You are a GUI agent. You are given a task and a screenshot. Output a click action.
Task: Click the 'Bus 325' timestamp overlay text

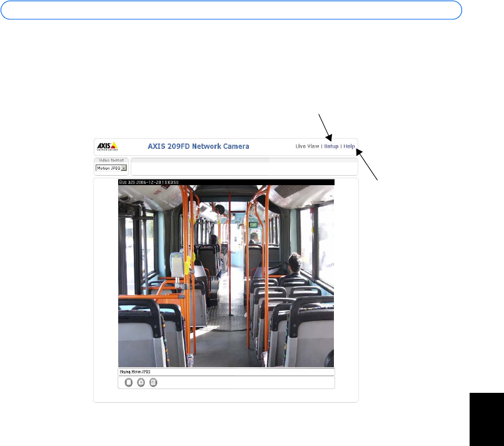[149, 182]
